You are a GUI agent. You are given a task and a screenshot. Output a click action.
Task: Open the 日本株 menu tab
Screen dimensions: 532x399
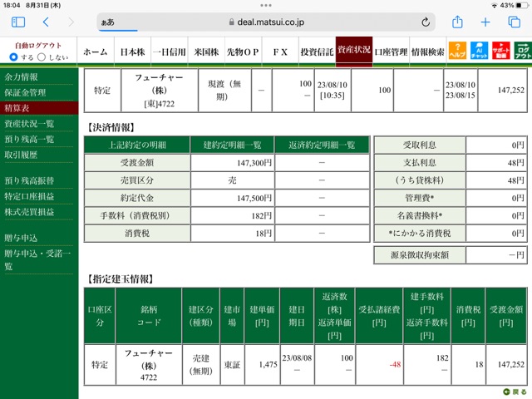133,52
